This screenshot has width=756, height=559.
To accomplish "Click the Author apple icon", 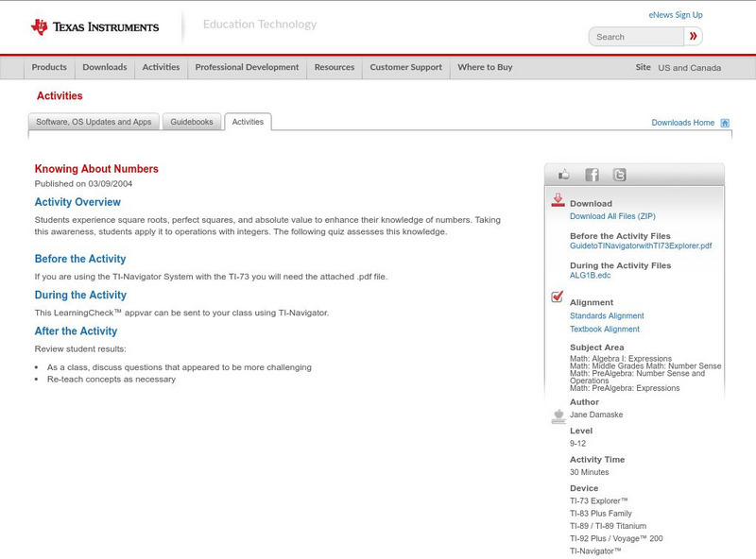I will pos(558,415).
